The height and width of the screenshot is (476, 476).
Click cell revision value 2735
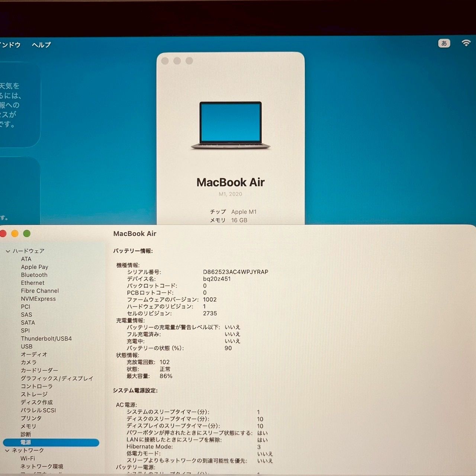click(x=210, y=313)
